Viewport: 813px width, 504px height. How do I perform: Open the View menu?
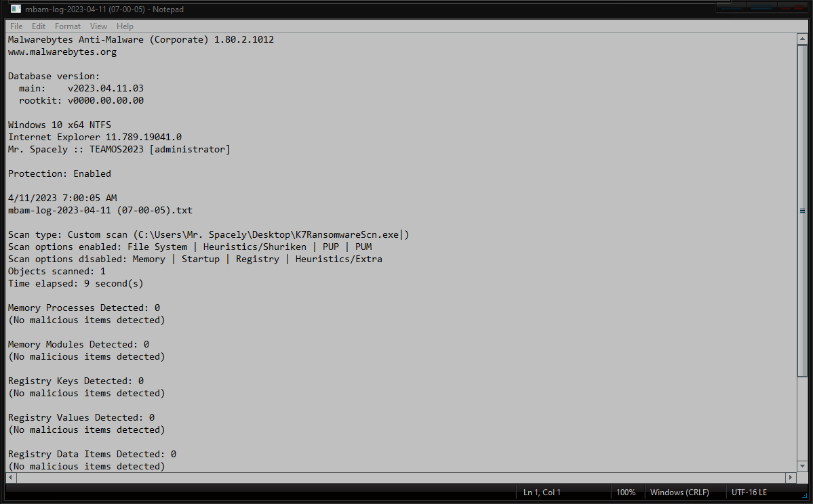coord(98,26)
